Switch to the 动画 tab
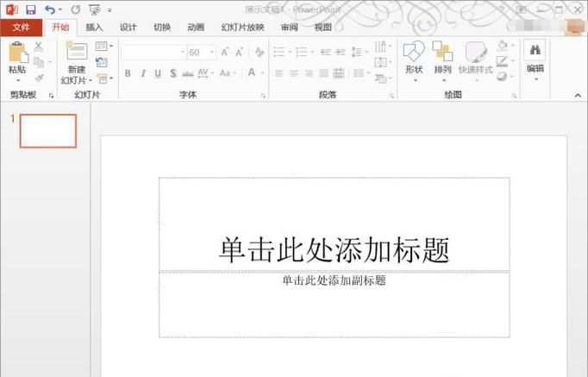This screenshot has width=588, height=377. click(196, 27)
